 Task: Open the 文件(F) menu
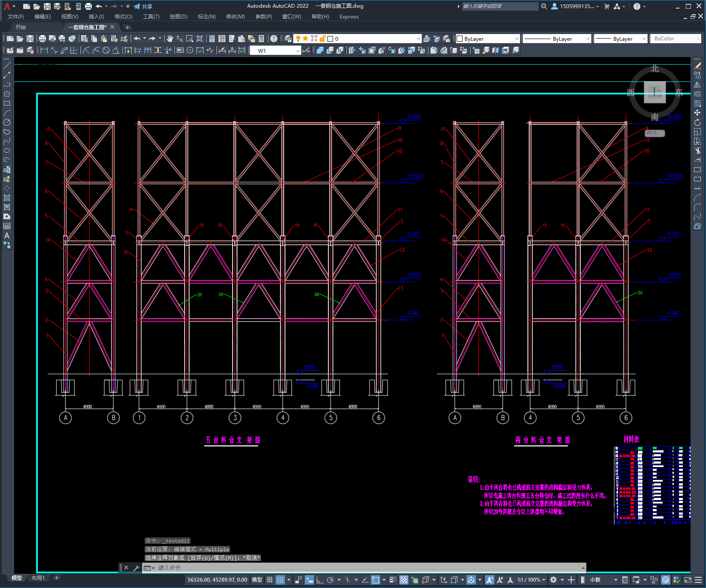point(16,17)
